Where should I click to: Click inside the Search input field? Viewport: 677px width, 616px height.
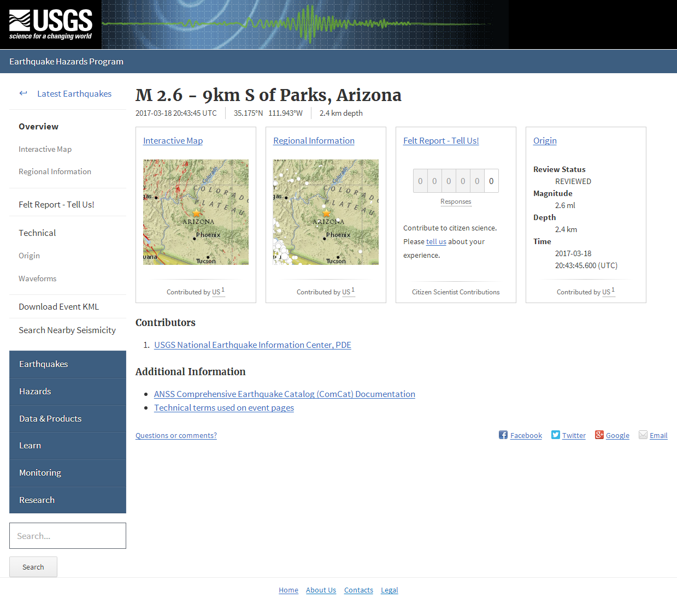(x=67, y=536)
